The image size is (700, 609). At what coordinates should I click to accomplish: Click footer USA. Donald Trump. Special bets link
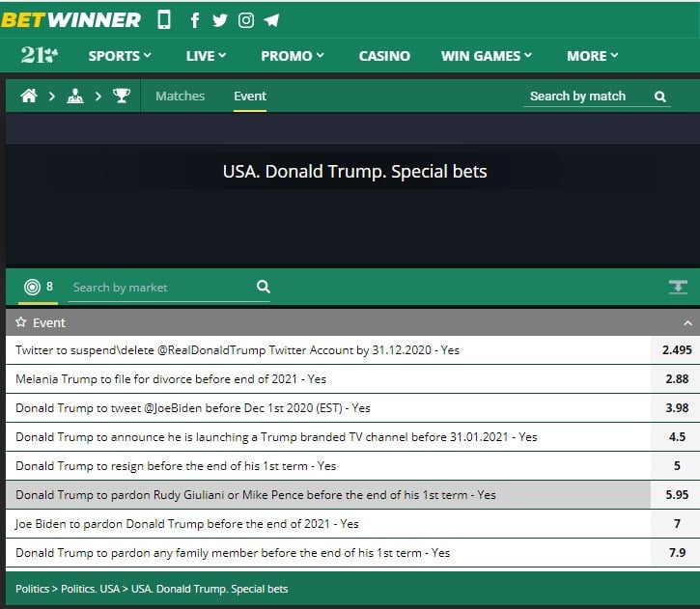click(x=210, y=589)
